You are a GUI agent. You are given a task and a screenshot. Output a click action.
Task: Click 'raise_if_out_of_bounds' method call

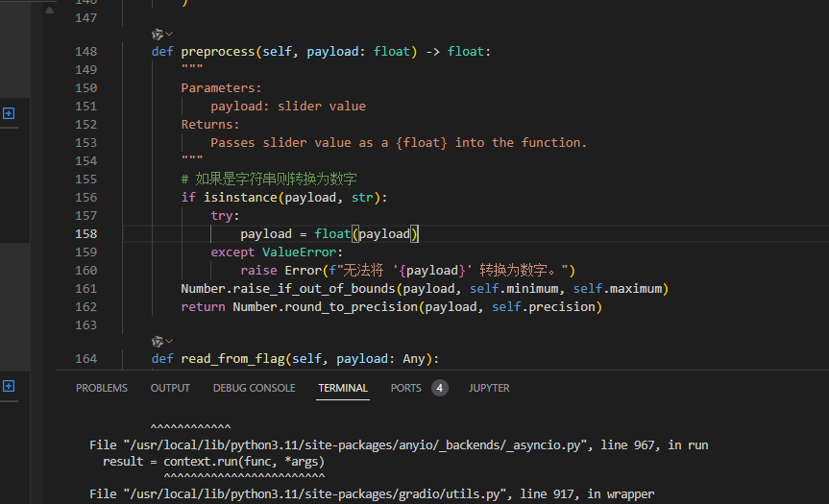313,288
